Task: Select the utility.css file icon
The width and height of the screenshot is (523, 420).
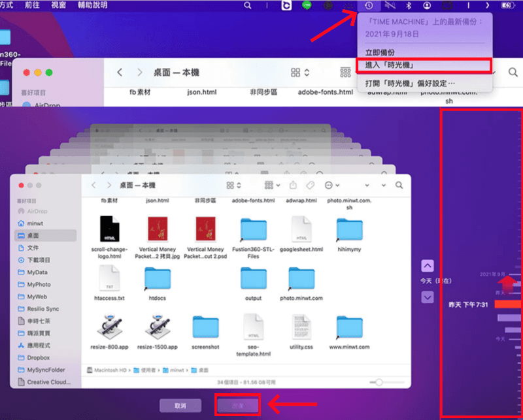Action: click(x=301, y=327)
